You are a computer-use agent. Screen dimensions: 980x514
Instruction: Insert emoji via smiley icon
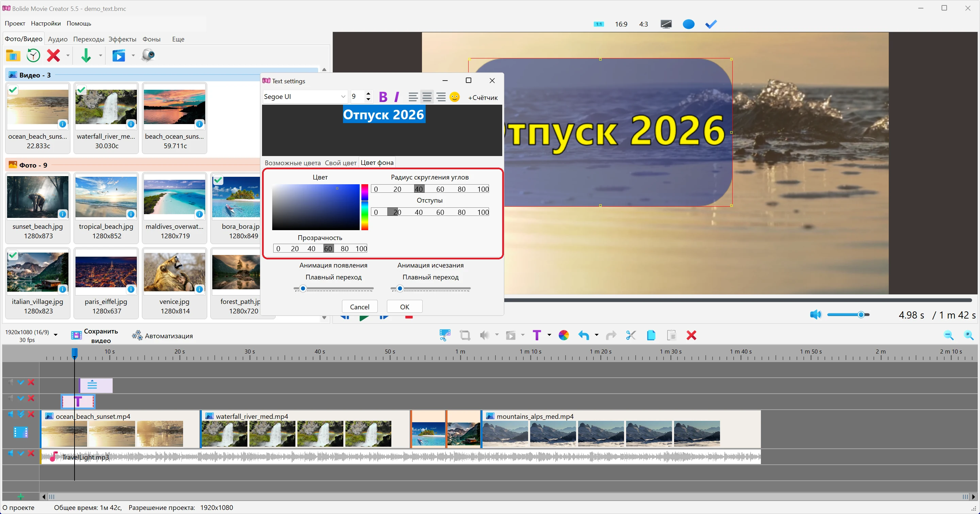tap(455, 97)
